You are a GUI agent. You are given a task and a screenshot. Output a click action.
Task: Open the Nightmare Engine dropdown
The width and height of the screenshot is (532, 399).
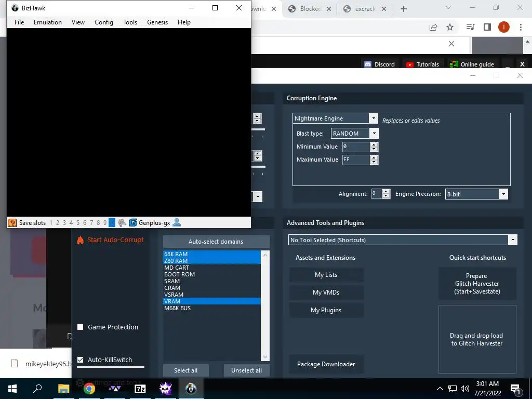click(x=374, y=118)
